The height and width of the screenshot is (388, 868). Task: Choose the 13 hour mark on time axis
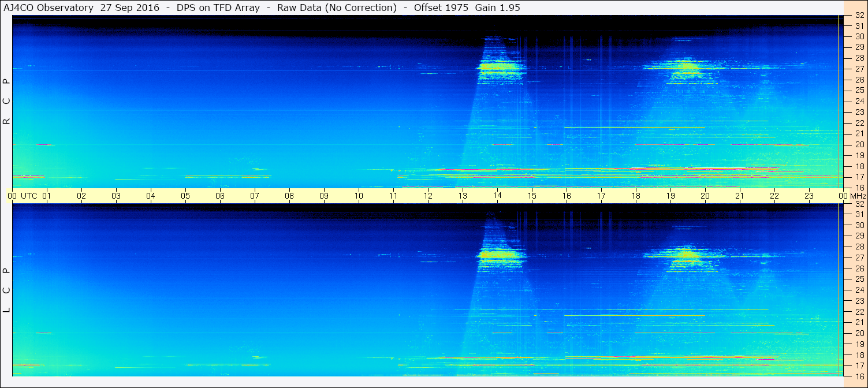(463, 196)
